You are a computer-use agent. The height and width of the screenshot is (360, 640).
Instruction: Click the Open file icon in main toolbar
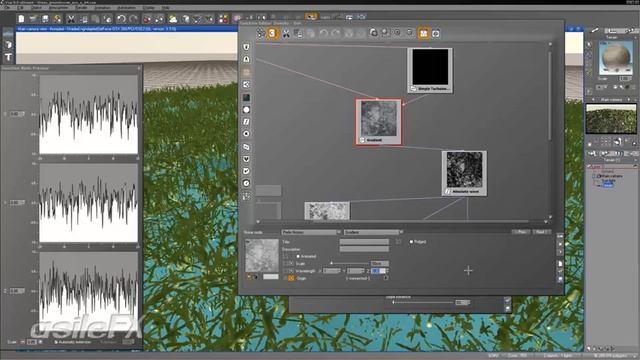(33, 19)
